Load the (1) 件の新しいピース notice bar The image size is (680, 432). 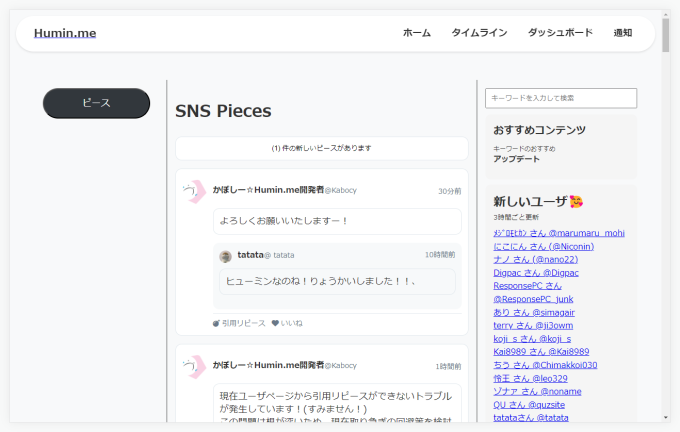(322, 148)
